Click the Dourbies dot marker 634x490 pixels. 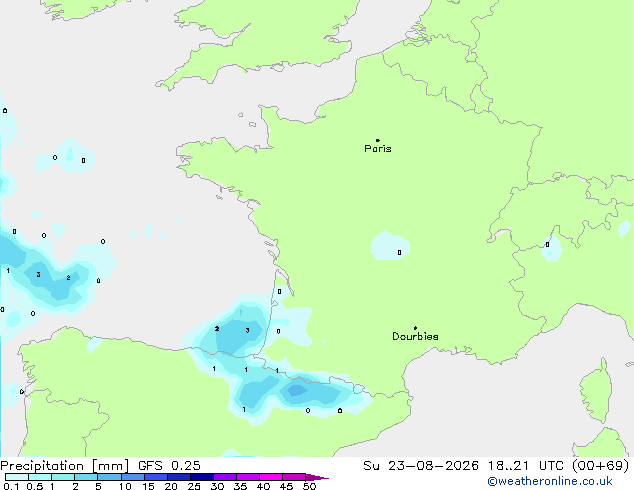pyautogui.click(x=415, y=328)
